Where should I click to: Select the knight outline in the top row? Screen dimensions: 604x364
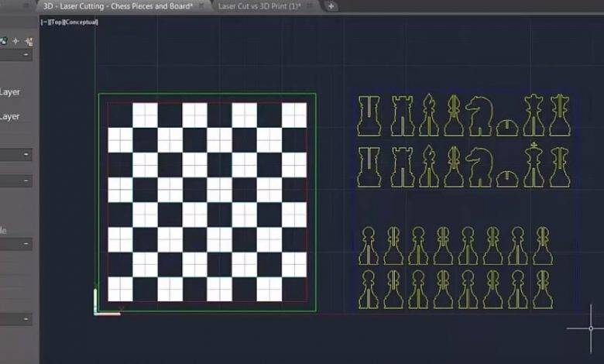coord(479,116)
